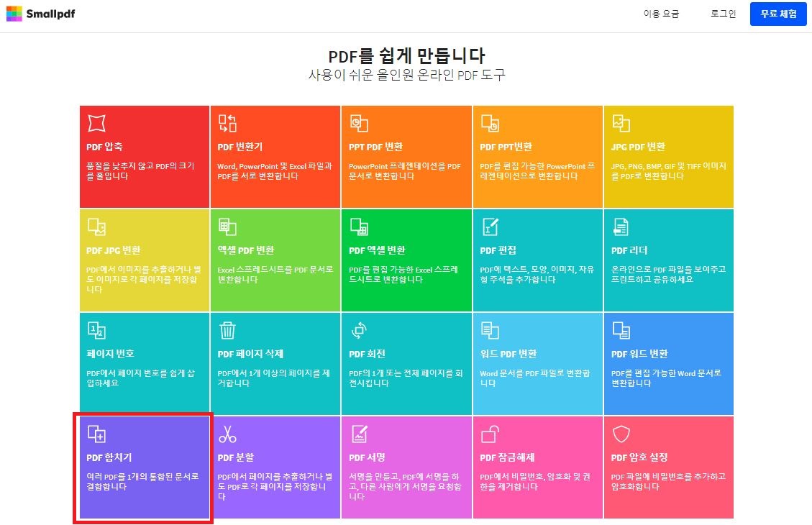Click text 'PDF에서 페이지 번호를 쉽게 삽입하세요'
Viewport: 812px width, 525px height.
click(140, 378)
